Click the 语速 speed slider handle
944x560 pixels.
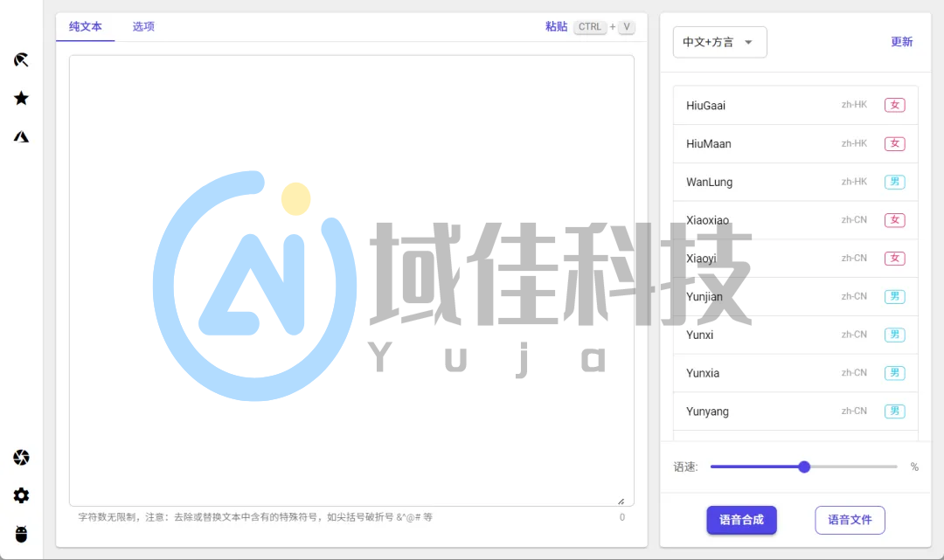804,467
